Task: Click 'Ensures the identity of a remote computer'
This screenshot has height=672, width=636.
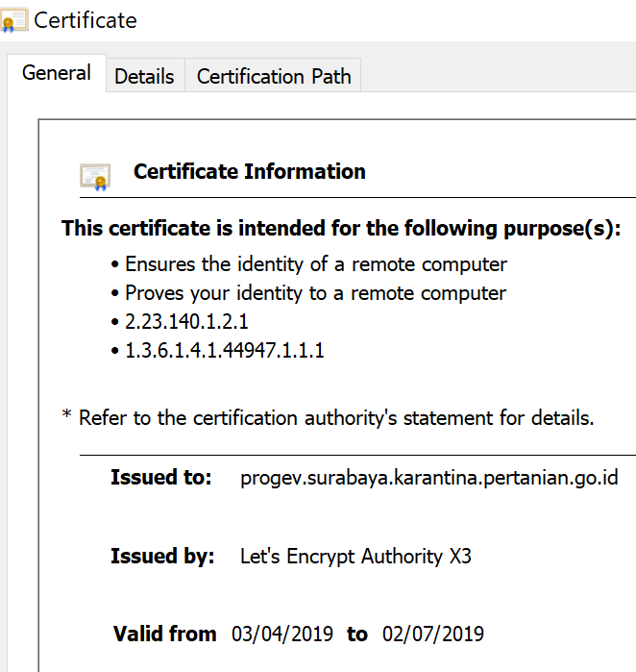Action: point(315,264)
